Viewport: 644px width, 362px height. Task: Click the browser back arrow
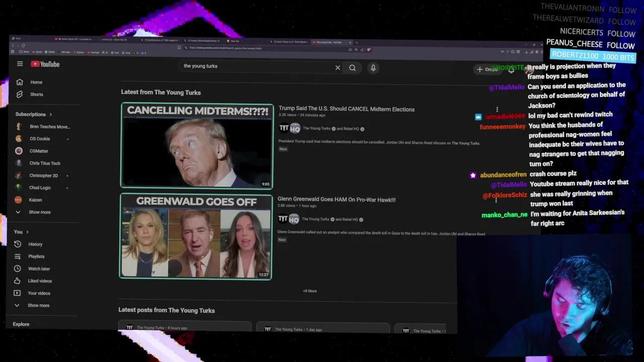[14, 46]
